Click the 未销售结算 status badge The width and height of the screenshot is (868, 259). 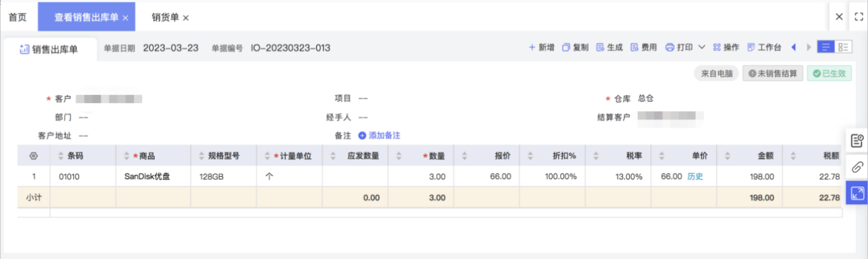(x=772, y=73)
